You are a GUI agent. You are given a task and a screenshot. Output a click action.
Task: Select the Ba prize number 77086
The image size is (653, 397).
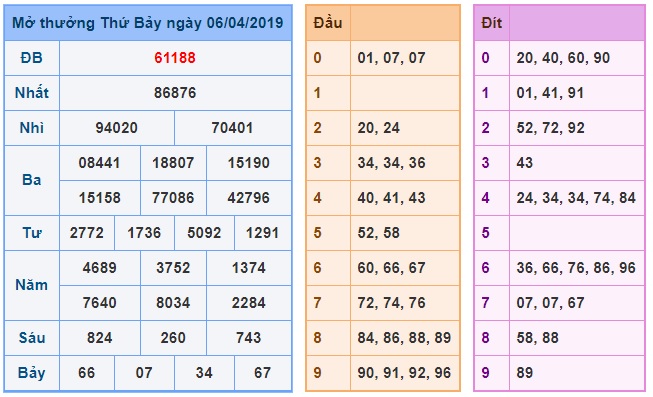(x=173, y=198)
